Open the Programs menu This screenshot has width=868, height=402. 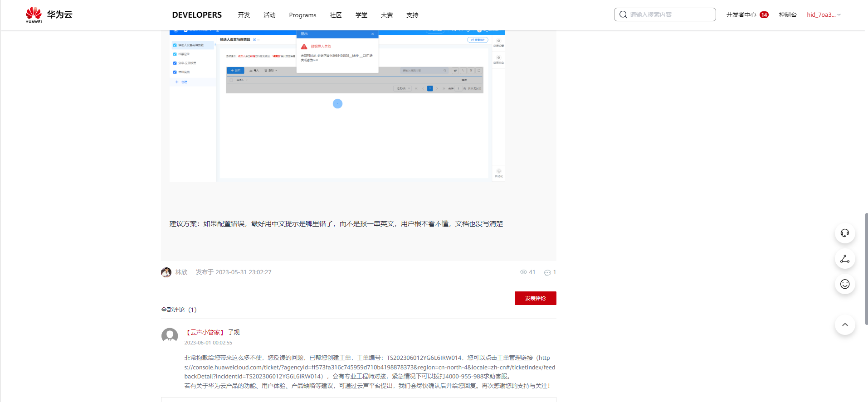302,15
